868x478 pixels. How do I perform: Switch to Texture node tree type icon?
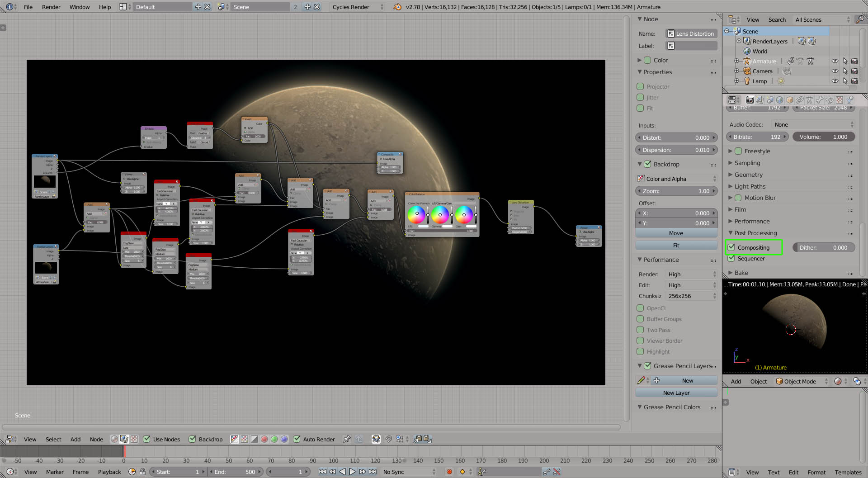pos(134,439)
